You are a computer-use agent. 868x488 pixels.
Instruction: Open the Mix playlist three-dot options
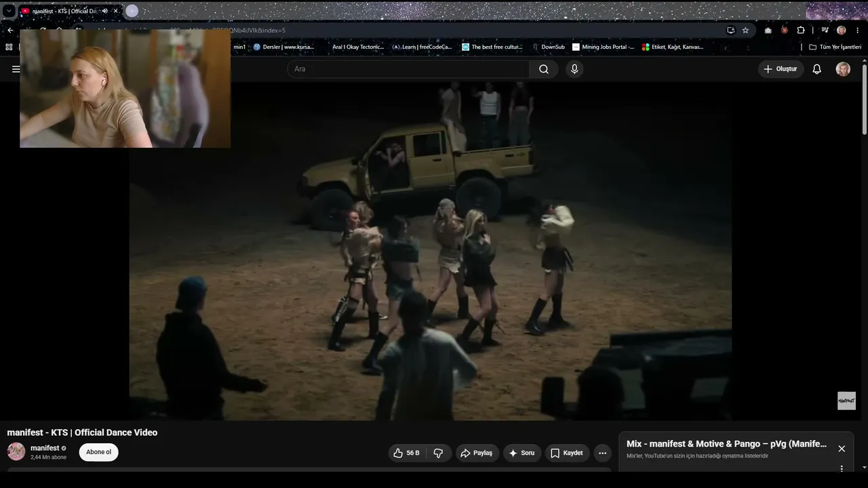point(842,468)
